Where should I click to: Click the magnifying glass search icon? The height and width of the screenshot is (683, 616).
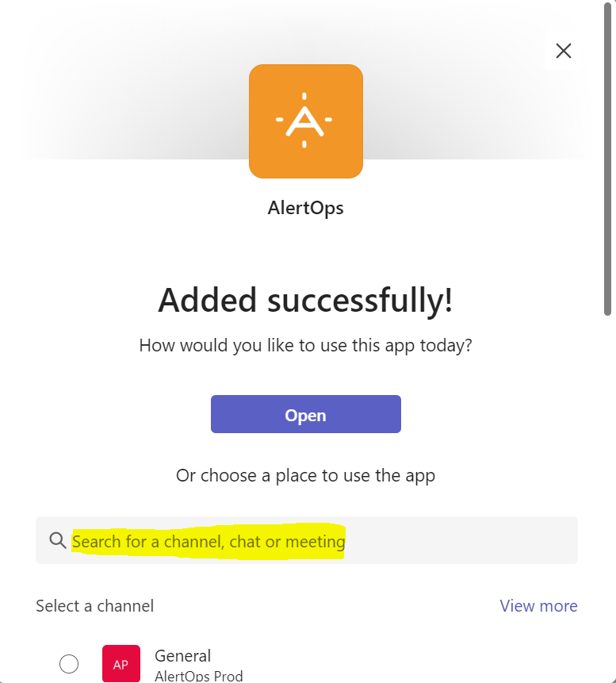click(x=57, y=541)
